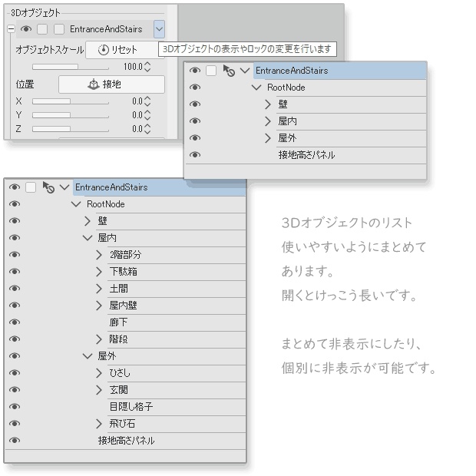The width and height of the screenshot is (476, 476).
Task: Tick the checkbox beside the EntranceAndStairs eye in the short list
Action: pyautogui.click(x=211, y=71)
